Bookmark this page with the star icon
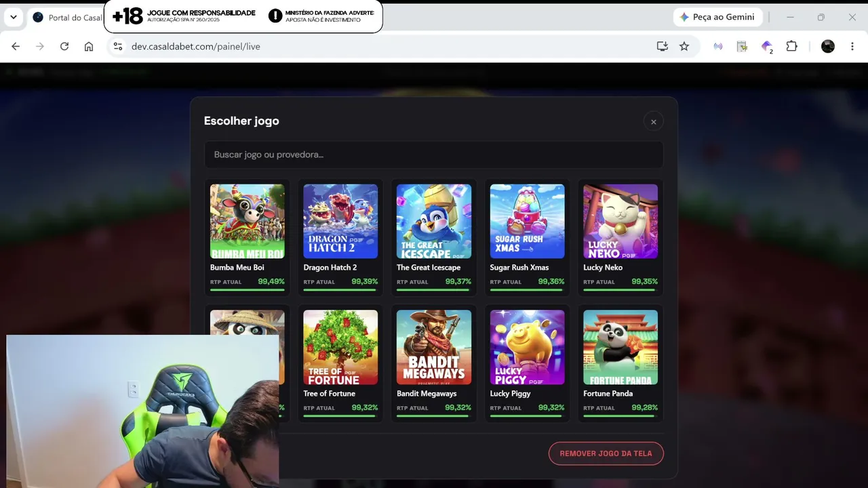 [x=684, y=46]
